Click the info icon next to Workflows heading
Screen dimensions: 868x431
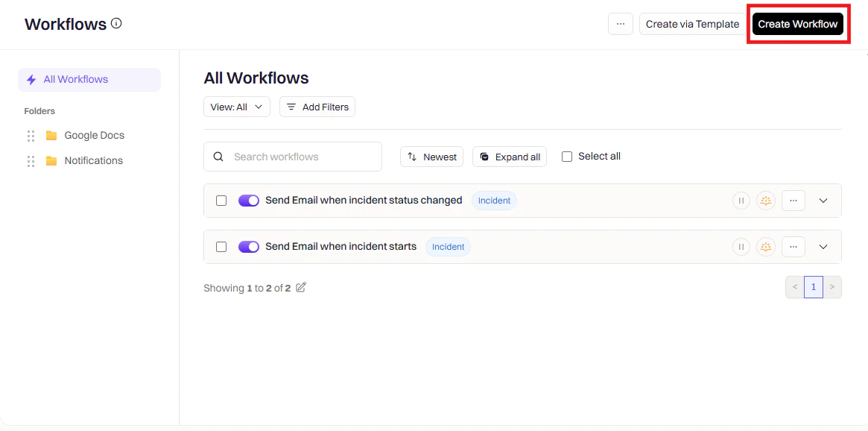[x=116, y=23]
